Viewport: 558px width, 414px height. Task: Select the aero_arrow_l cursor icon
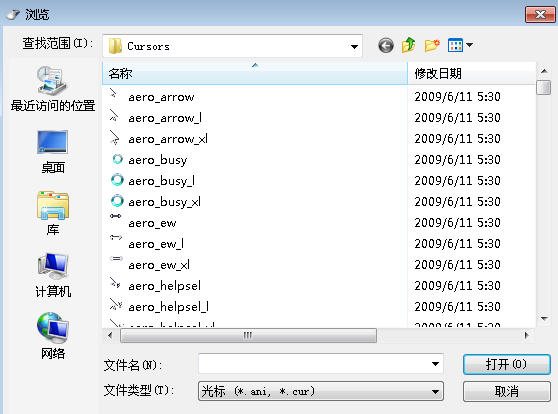(115, 115)
